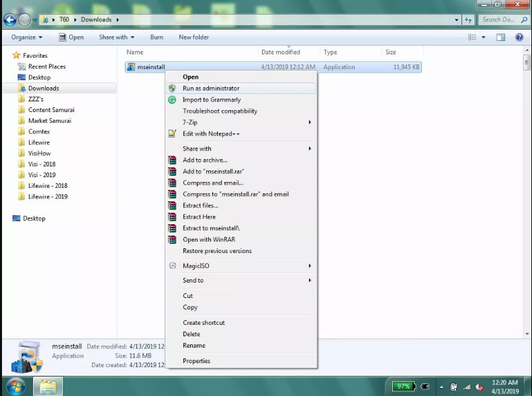Screen dimensions: 532x396
Task: Click the Favorites star icon
Action: [x=16, y=55]
